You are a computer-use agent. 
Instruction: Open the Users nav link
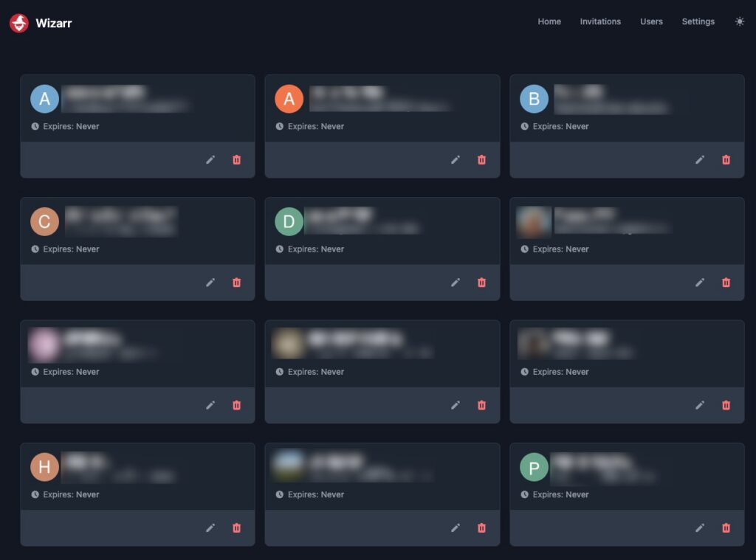pyautogui.click(x=651, y=21)
